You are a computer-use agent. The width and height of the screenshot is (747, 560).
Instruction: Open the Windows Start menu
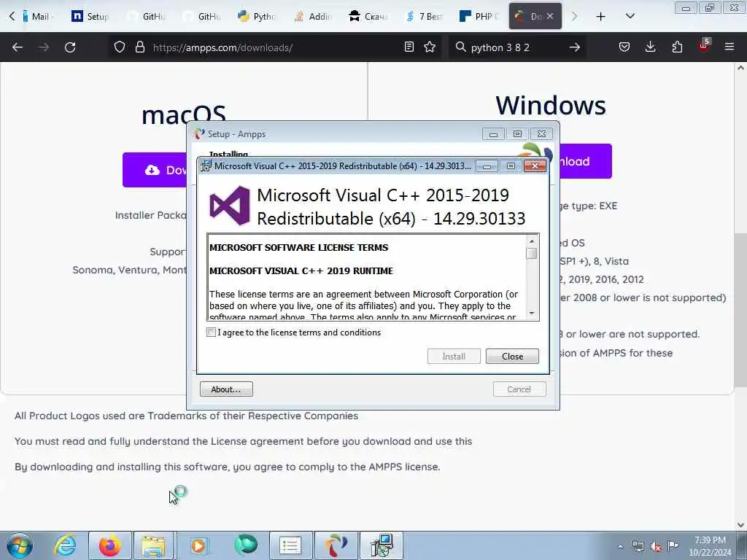coord(19,545)
